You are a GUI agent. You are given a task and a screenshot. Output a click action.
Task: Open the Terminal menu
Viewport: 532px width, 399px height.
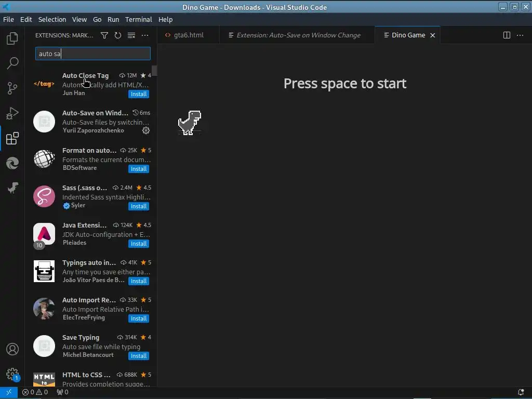pyautogui.click(x=138, y=19)
